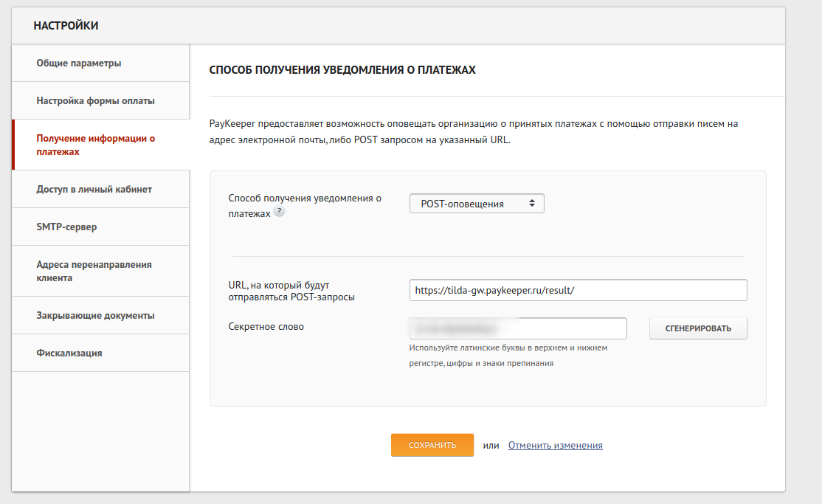Click the URL POST-запросы field label
822x504 pixels.
coord(291,291)
